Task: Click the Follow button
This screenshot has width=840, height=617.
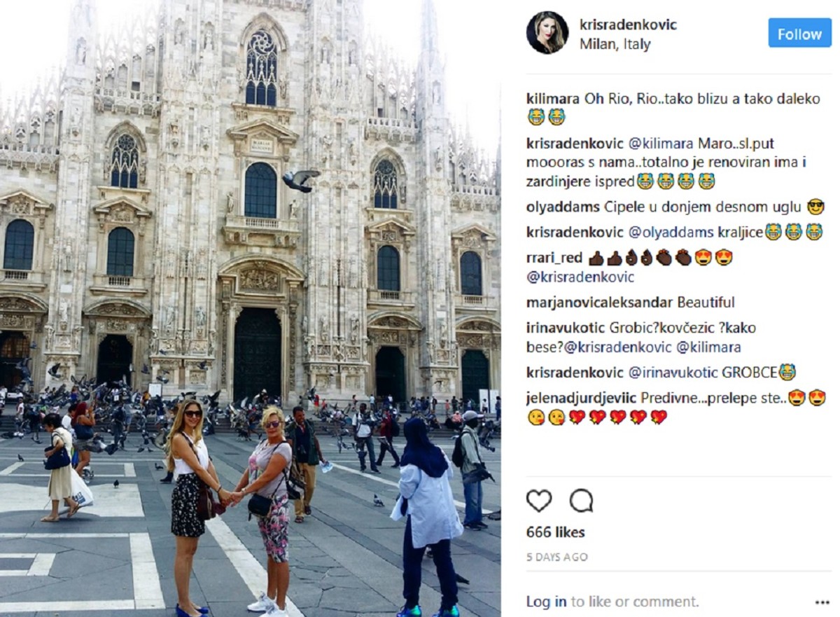Action: pos(799,34)
